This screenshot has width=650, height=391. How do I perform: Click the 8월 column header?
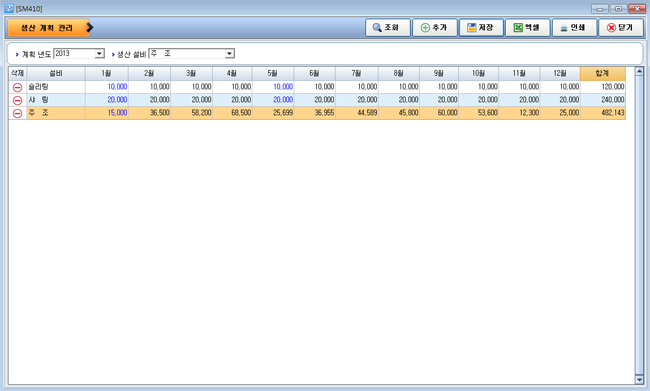[399, 73]
